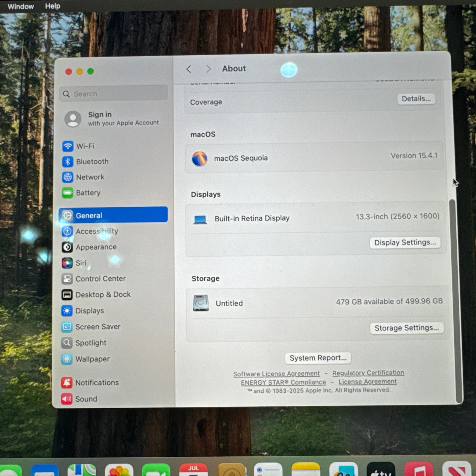The height and width of the screenshot is (476, 476).
Task: Select General in the sidebar
Action: pyautogui.click(x=113, y=215)
